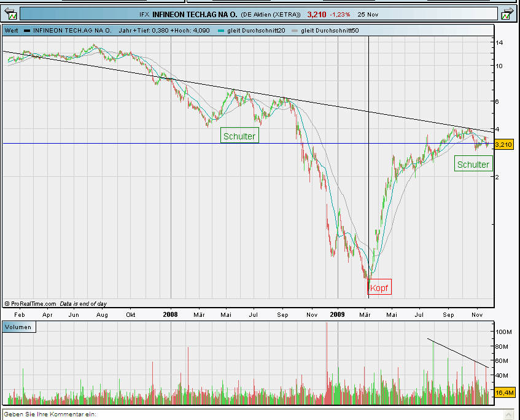
Task: Click the 25 Nov date in header
Action: tap(368, 15)
